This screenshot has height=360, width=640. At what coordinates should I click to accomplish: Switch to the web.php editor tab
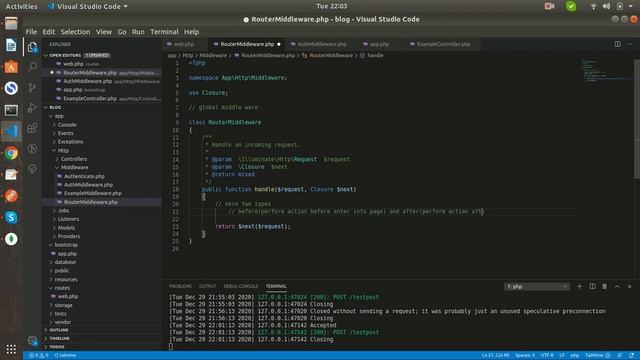pos(184,44)
